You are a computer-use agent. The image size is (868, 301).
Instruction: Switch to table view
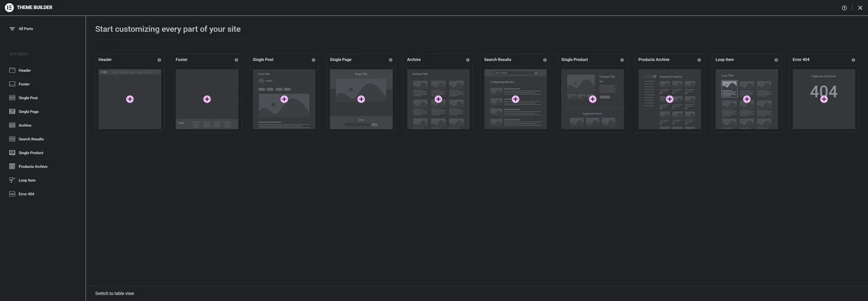[114, 293]
